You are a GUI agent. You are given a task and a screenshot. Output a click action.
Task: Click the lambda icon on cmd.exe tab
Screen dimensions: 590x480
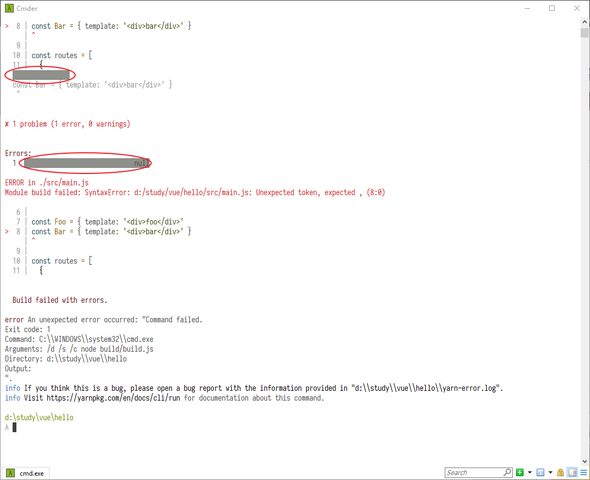tap(11, 473)
